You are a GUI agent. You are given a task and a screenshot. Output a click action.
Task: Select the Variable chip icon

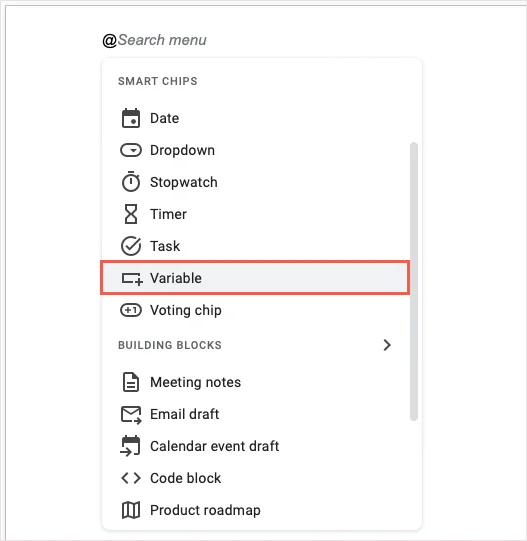(132, 279)
